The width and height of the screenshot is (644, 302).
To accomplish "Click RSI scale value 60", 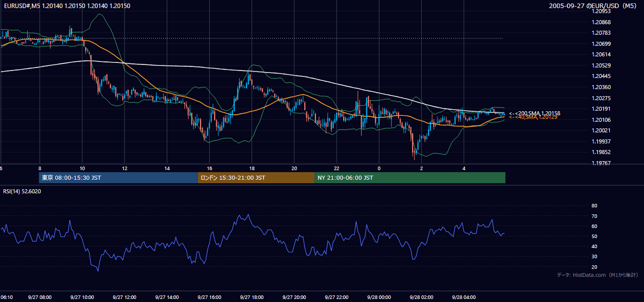I will click(x=594, y=226).
